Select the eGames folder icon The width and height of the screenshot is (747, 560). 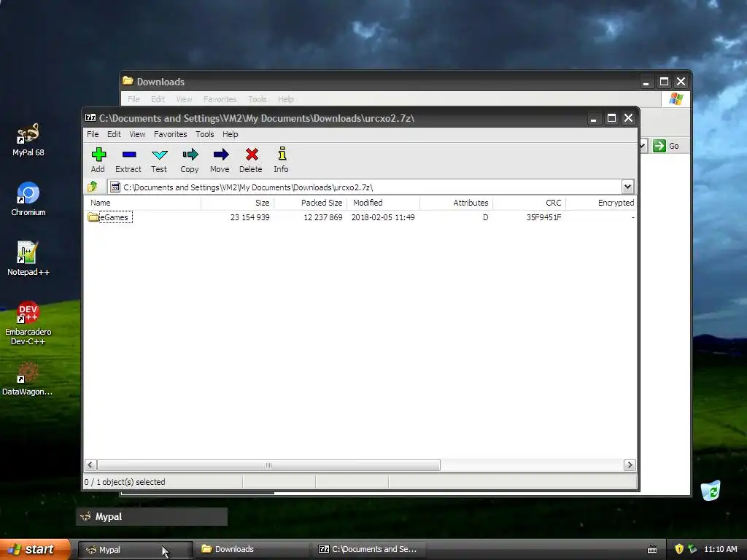coord(93,217)
